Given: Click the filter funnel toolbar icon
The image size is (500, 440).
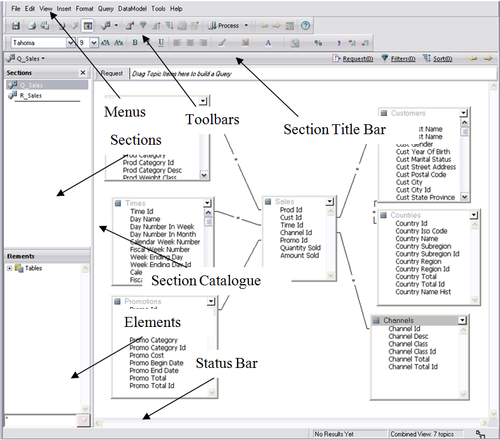Looking at the screenshot, I should click(143, 25).
